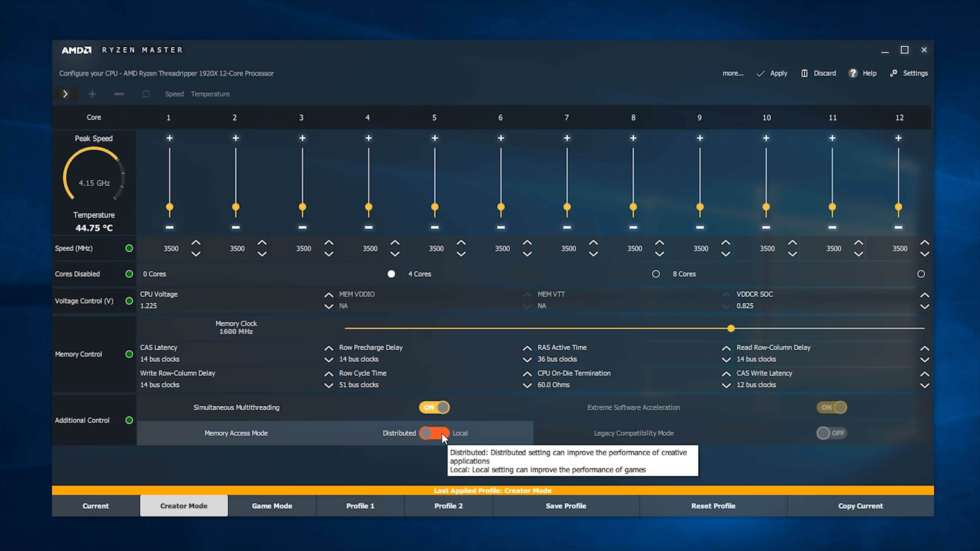Increase core 1 speed with up chevron
The image size is (980, 551).
[x=196, y=243]
